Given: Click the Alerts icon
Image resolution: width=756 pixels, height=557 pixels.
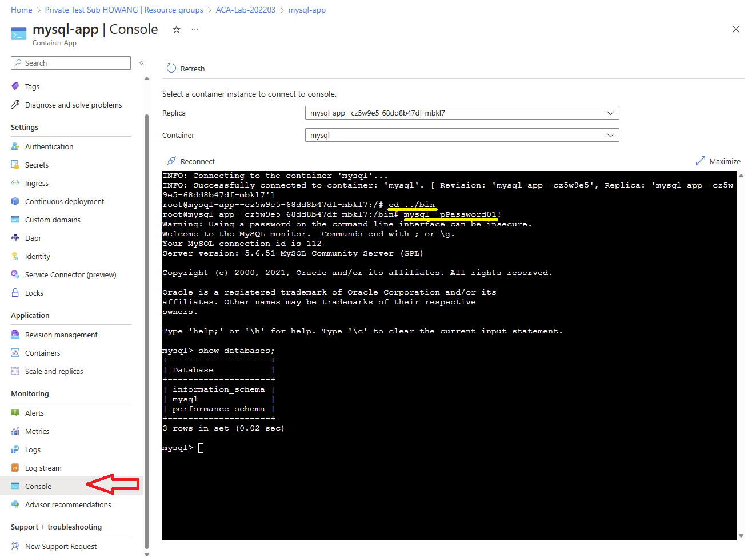Looking at the screenshot, I should (x=15, y=413).
